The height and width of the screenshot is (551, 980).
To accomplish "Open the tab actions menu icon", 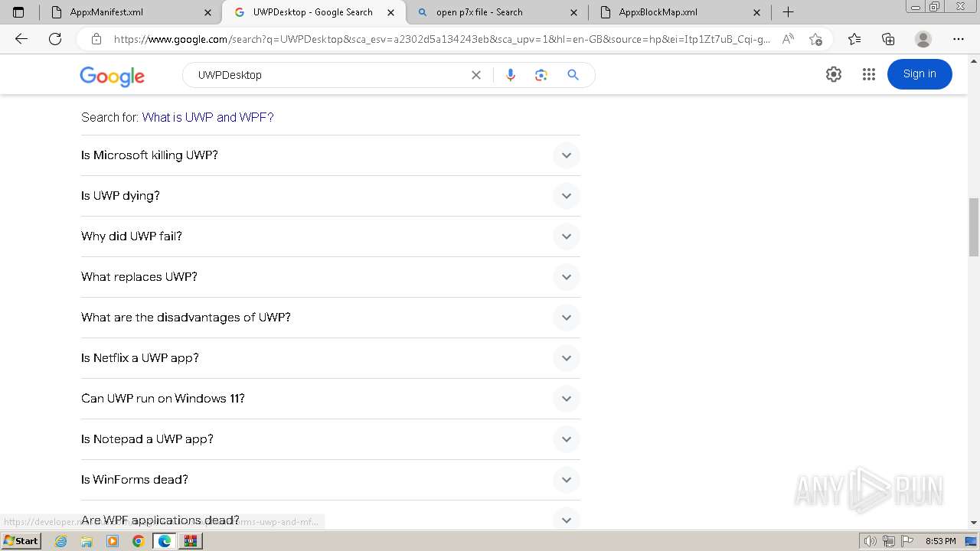I will point(18,12).
